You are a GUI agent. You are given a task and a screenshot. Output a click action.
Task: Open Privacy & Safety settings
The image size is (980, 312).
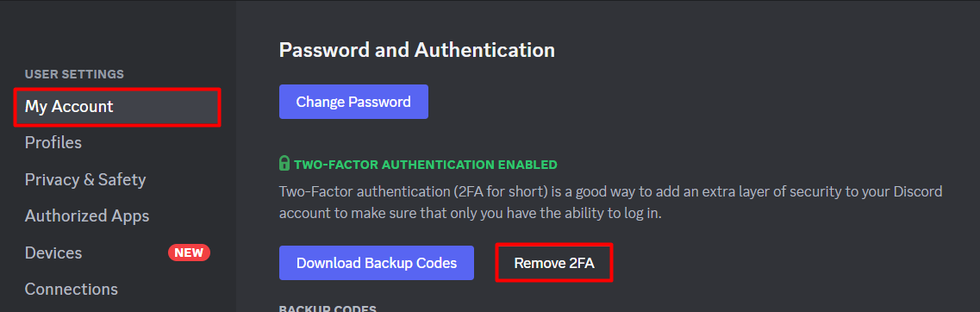tap(85, 179)
